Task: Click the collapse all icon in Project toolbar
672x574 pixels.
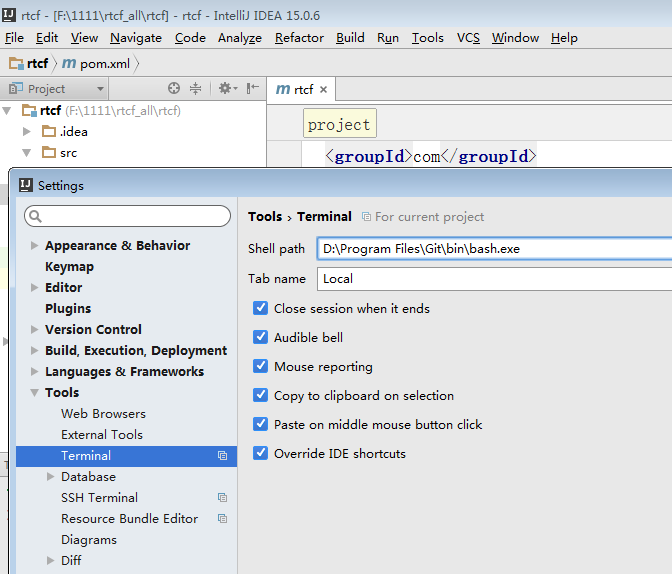Action: [x=195, y=88]
